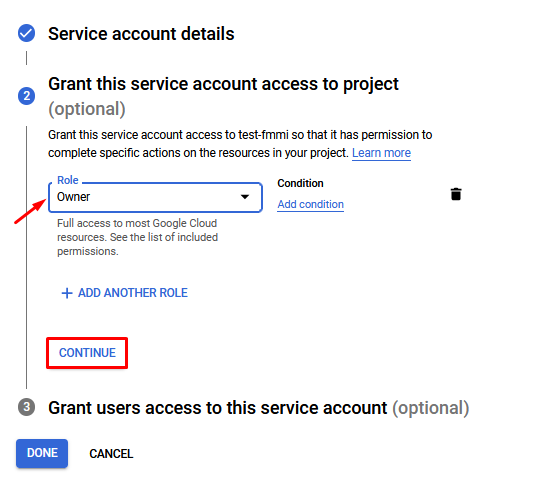This screenshot has width=549, height=488.
Task: Click the Condition column heading
Action: 300,183
